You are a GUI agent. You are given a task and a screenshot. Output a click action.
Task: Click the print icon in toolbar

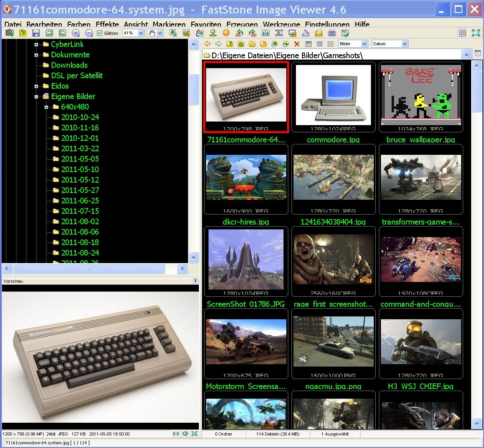332,33
